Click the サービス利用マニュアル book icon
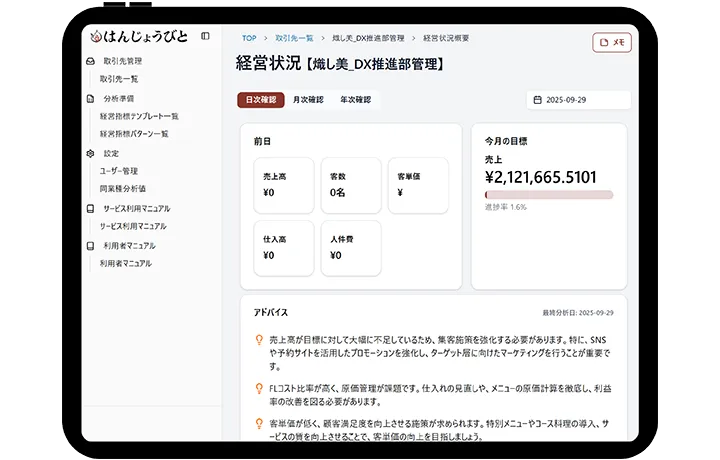This screenshot has height=460, width=720. [x=91, y=208]
